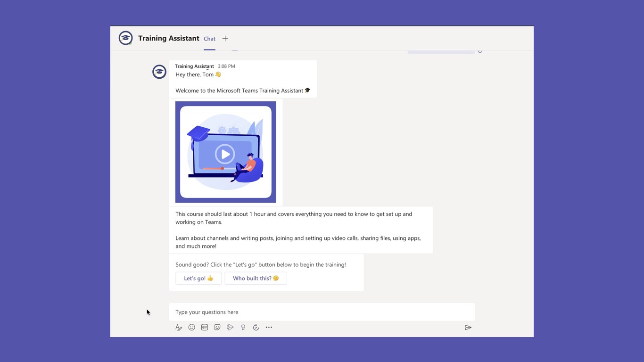Viewport: 644px width, 362px height.
Task: Open more messaging extensions (three dots)
Action: 269,327
